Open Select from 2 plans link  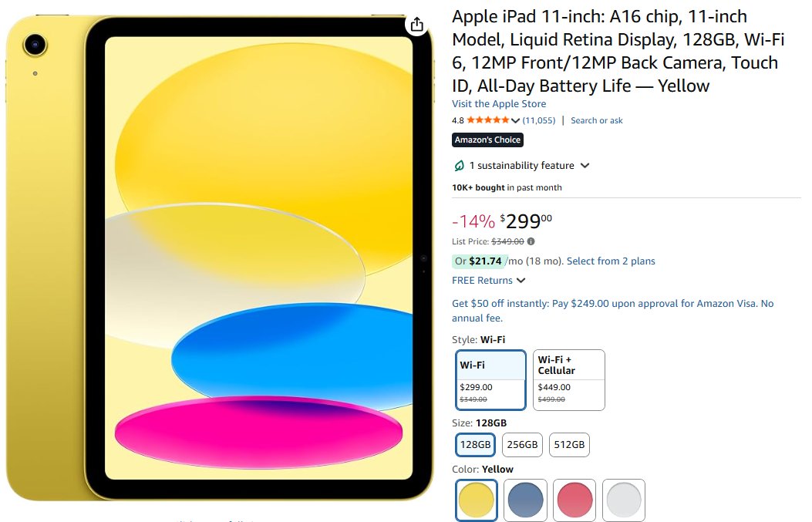pos(611,261)
